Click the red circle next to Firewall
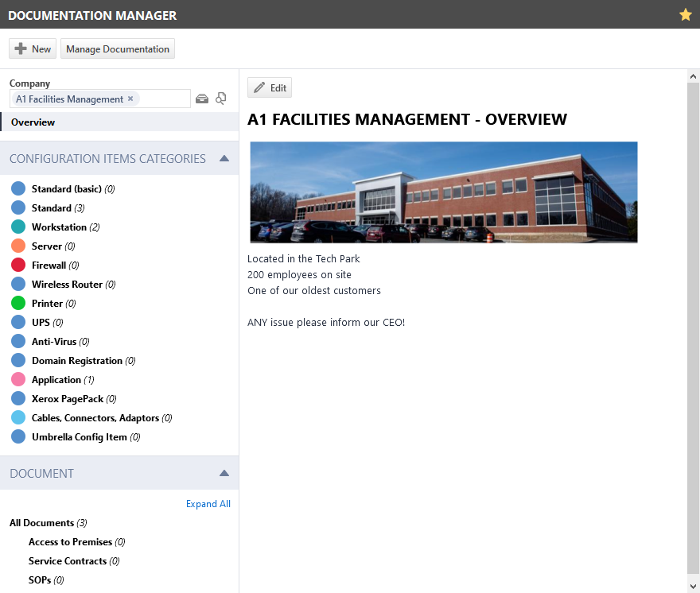Viewport: 700px width, 593px height. click(18, 265)
